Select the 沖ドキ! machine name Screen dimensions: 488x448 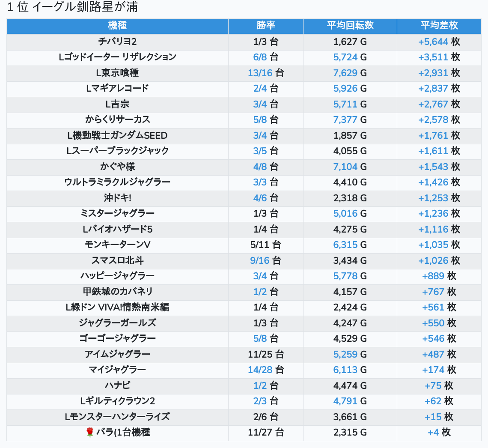(117, 198)
